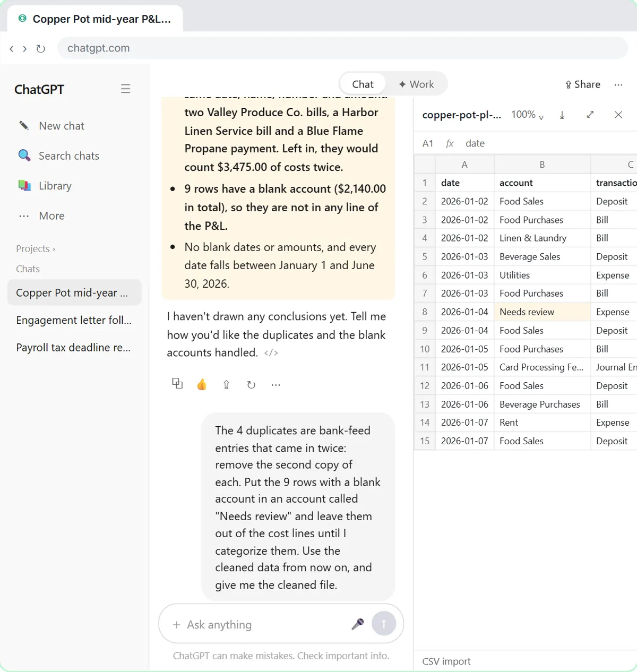The image size is (637, 672).
Task: Click the 'Utilities' cell
Action: click(542, 275)
